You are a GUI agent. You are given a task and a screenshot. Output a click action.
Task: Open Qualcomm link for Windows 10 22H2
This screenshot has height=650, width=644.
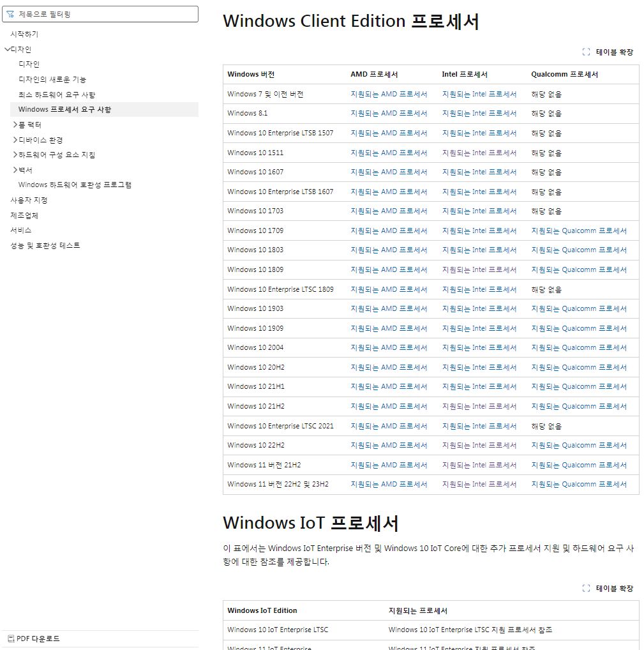click(x=579, y=445)
